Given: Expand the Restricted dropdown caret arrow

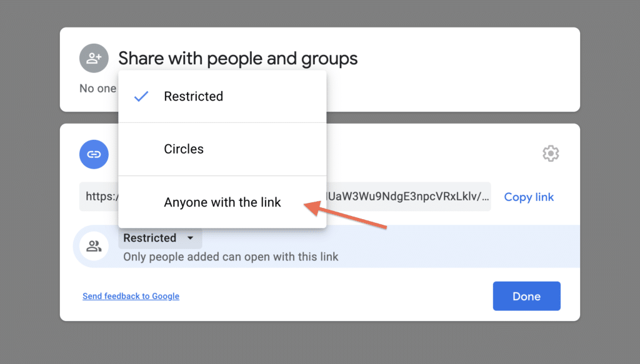Looking at the screenshot, I should coord(190,238).
